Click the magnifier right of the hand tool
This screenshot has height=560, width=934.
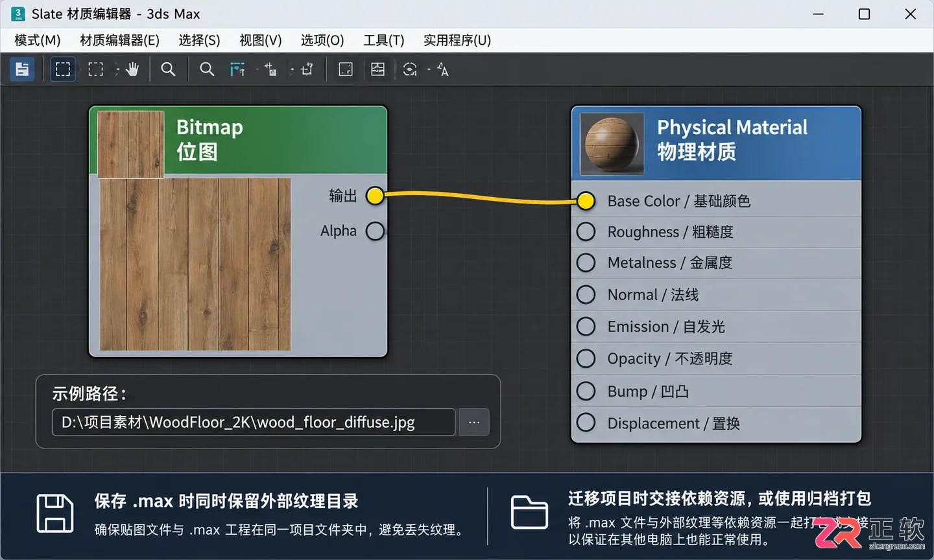coord(168,69)
